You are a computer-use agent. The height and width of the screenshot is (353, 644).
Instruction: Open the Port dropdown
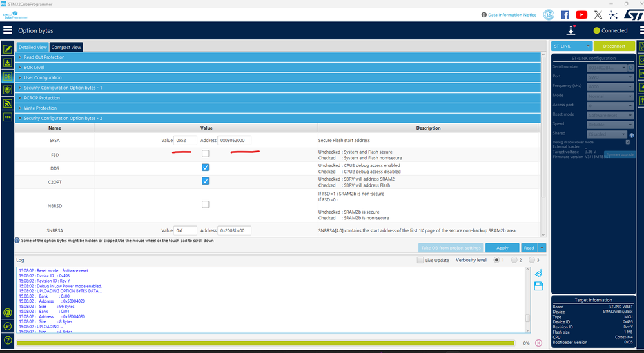coord(610,77)
